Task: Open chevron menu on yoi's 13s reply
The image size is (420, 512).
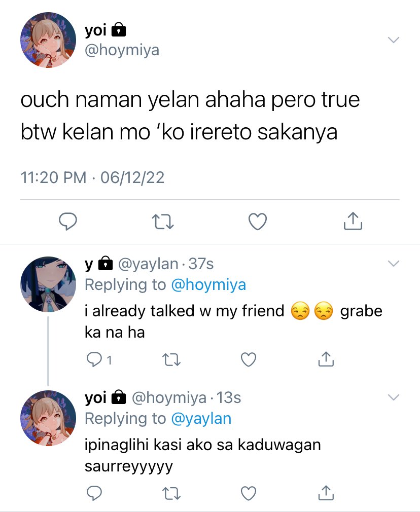Action: click(x=394, y=397)
